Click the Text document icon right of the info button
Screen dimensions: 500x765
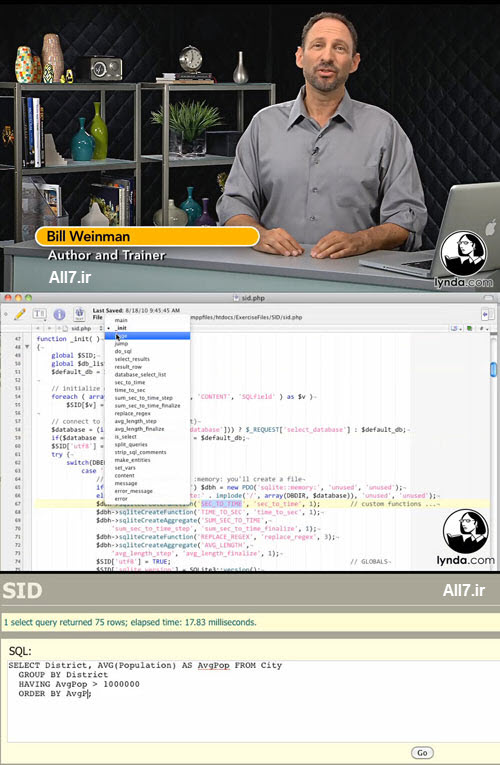coord(80,314)
